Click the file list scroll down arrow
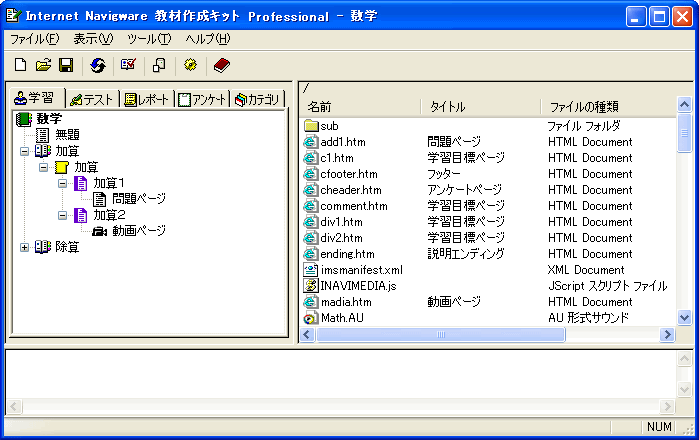Screen dimensions: 699x440 (x=684, y=317)
